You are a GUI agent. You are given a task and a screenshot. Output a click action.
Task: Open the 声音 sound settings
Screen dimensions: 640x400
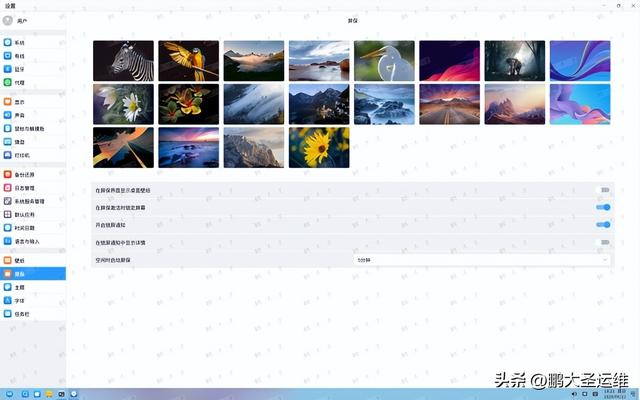[x=33, y=115]
